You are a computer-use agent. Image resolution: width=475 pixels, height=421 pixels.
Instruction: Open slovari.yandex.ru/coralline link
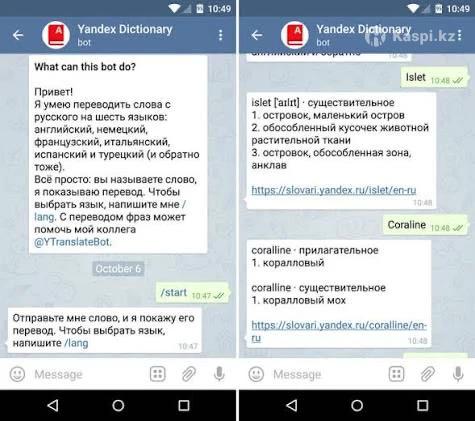339,331
